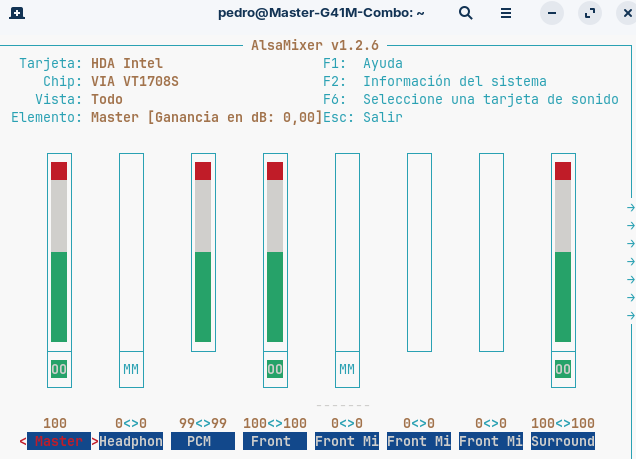Screen dimensions: 636x459
Task: Toggle the window maximize icon
Action: point(590,13)
